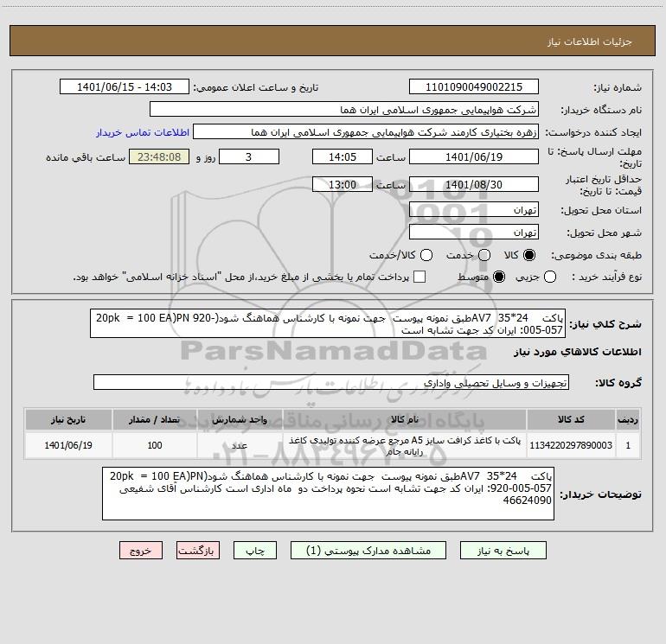The height and width of the screenshot is (644, 666).
Task: Click quantity cell 100
Action: pyautogui.click(x=155, y=445)
